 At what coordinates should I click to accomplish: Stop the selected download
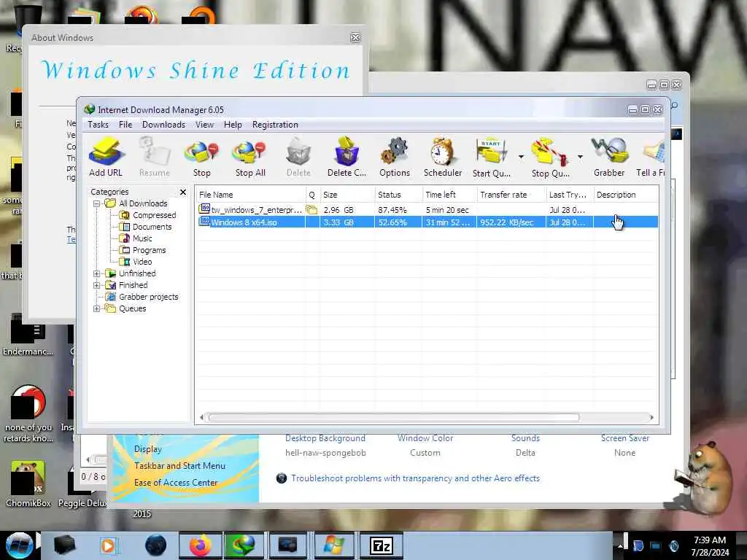coord(201,157)
